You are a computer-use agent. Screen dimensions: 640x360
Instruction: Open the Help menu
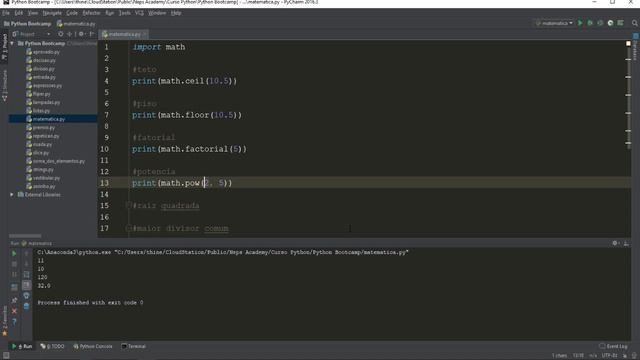(x=176, y=13)
